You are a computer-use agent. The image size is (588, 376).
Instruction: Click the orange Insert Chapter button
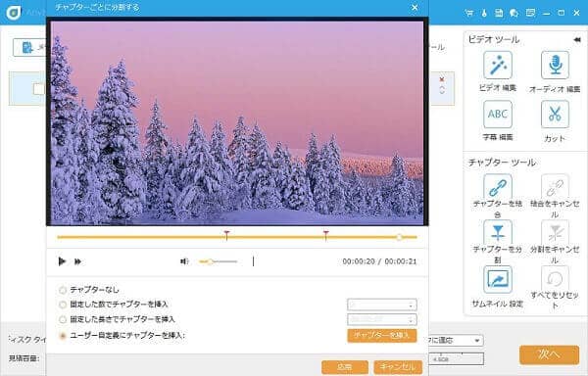pyautogui.click(x=382, y=335)
